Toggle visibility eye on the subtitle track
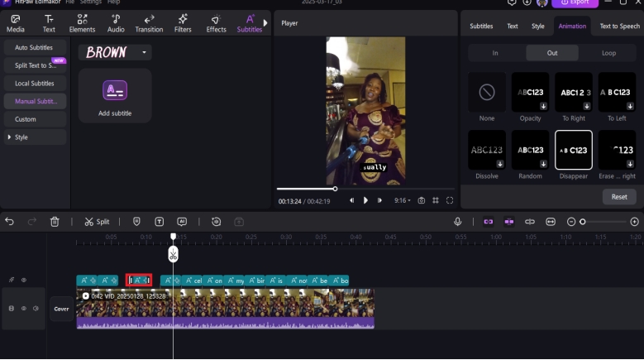Image resolution: width=644 pixels, height=360 pixels. pos(23,281)
